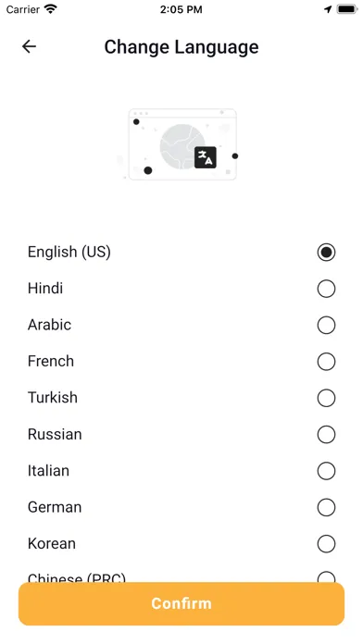
Task: Click the Confirm button
Action: 181,603
